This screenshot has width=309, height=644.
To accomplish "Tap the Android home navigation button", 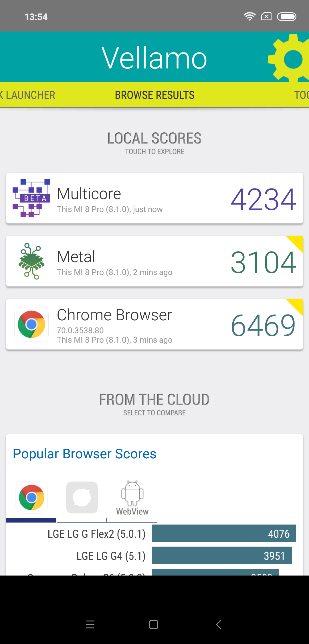I will pyautogui.click(x=154, y=625).
